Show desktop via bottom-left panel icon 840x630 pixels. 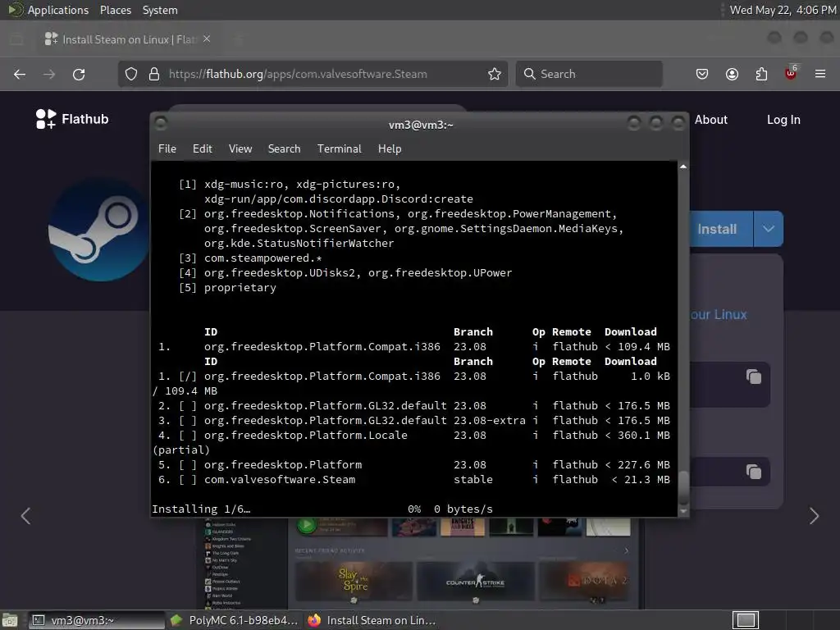pyautogui.click(x=10, y=620)
